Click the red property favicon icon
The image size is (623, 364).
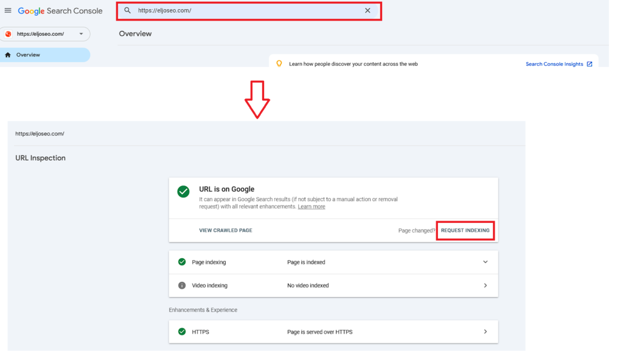pos(9,34)
